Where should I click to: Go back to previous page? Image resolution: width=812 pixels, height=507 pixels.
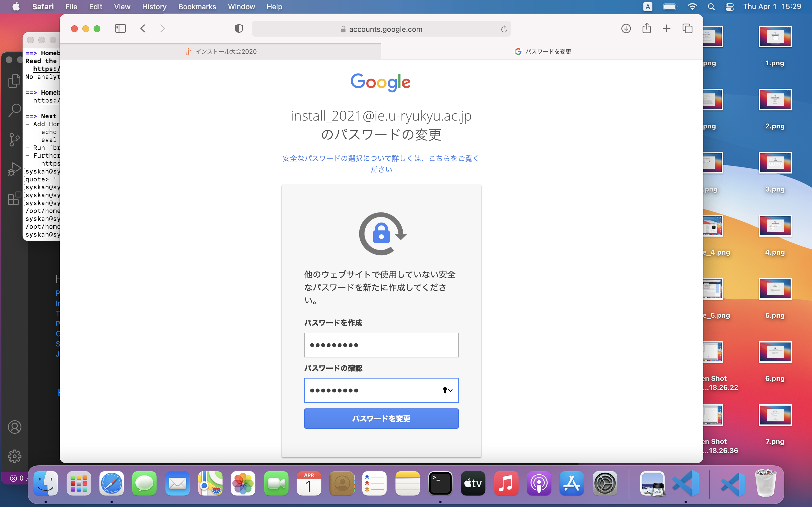pos(143,28)
